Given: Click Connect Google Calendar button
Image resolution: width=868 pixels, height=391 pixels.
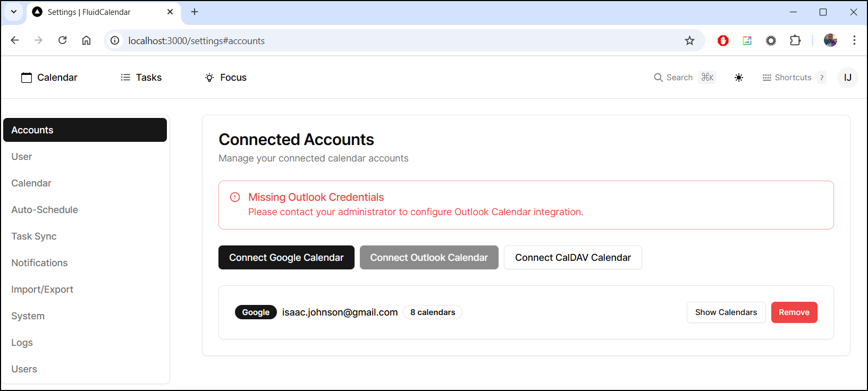Looking at the screenshot, I should (x=286, y=258).
